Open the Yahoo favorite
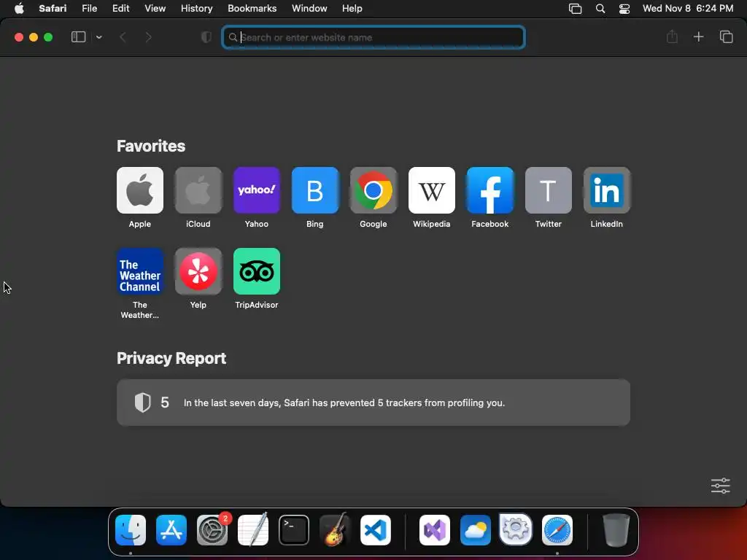 (x=256, y=190)
